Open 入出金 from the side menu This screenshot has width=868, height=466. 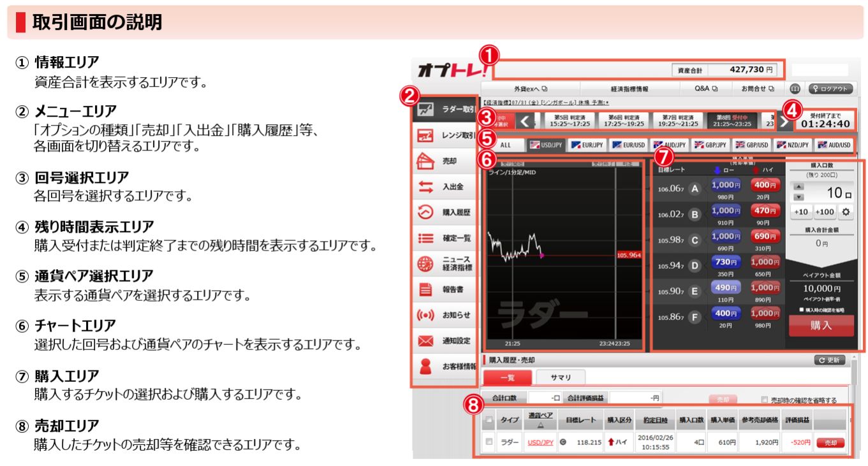pos(446,187)
